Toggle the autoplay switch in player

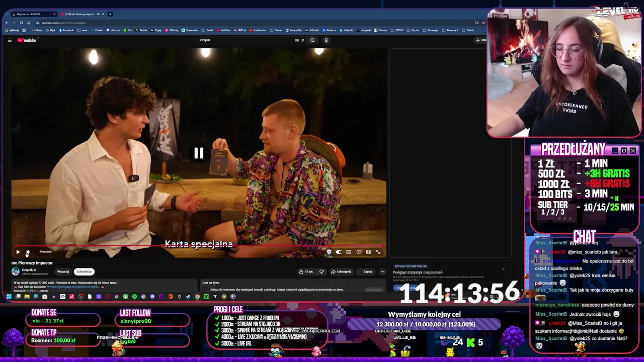(x=339, y=252)
